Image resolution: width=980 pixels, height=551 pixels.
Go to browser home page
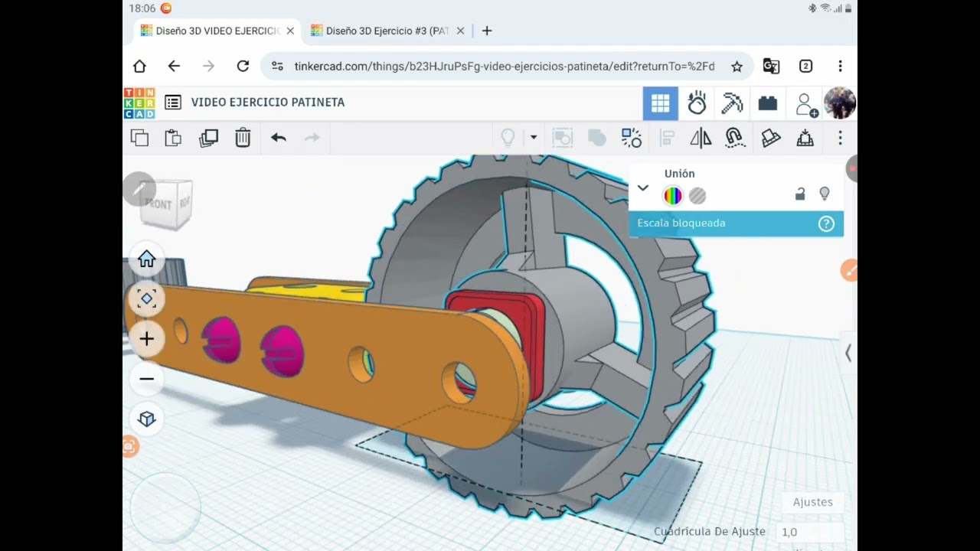tap(139, 67)
